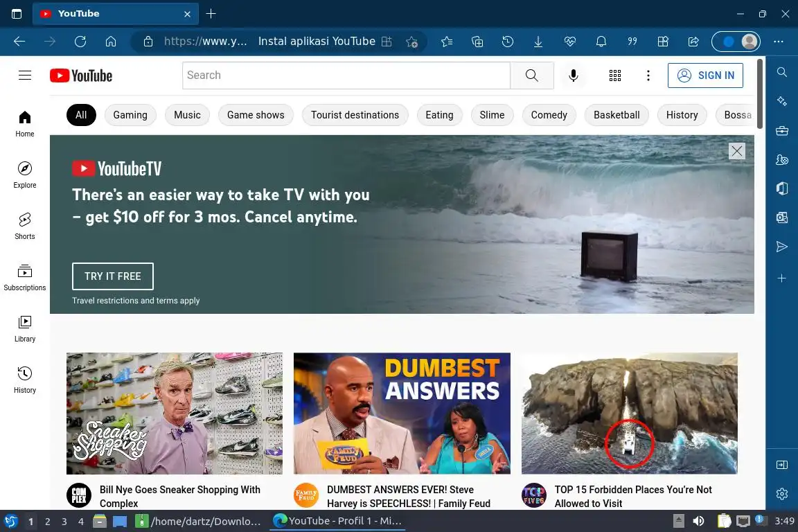The image size is (798, 532).
Task: Start voice search with the microphone
Action: [573, 76]
